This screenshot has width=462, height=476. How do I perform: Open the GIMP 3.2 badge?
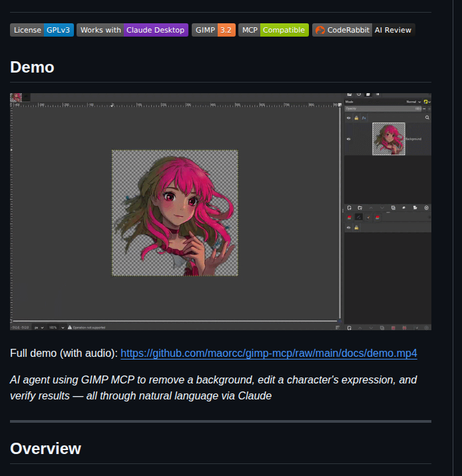[x=214, y=30]
